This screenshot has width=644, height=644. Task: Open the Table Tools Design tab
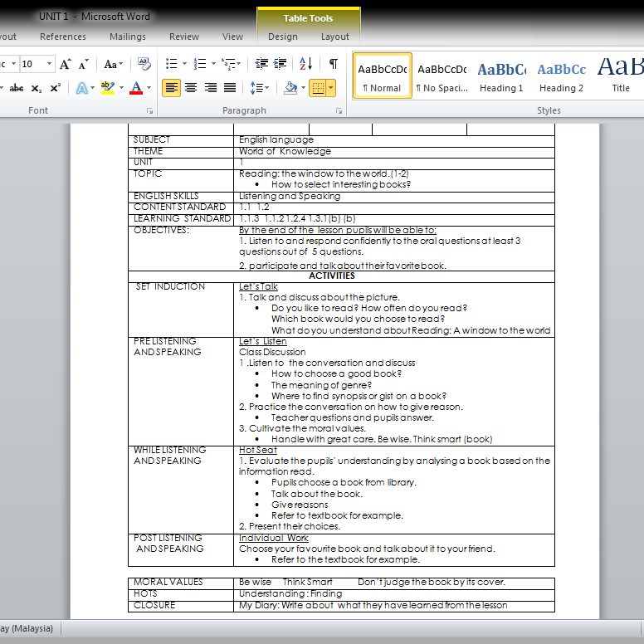282,37
